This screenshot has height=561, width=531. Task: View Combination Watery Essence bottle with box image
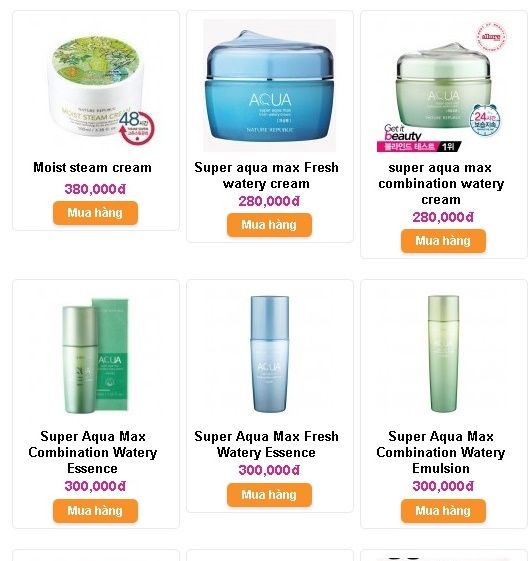coord(96,355)
